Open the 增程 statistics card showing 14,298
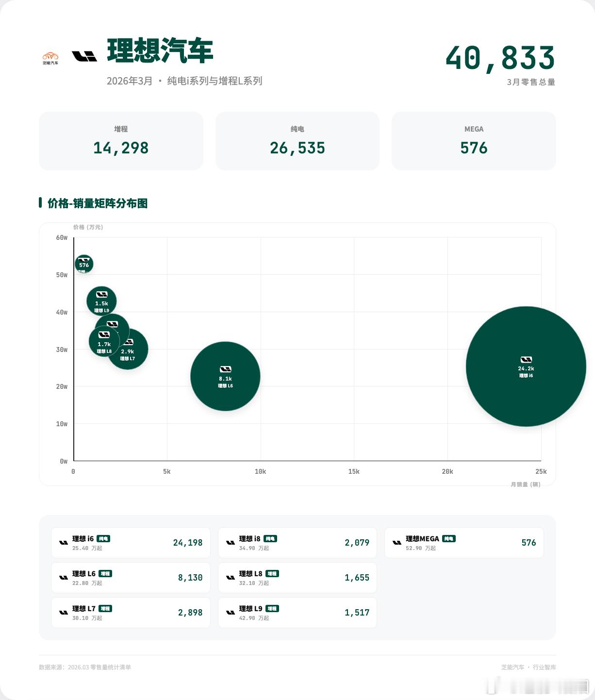This screenshot has width=595, height=700. [120, 140]
